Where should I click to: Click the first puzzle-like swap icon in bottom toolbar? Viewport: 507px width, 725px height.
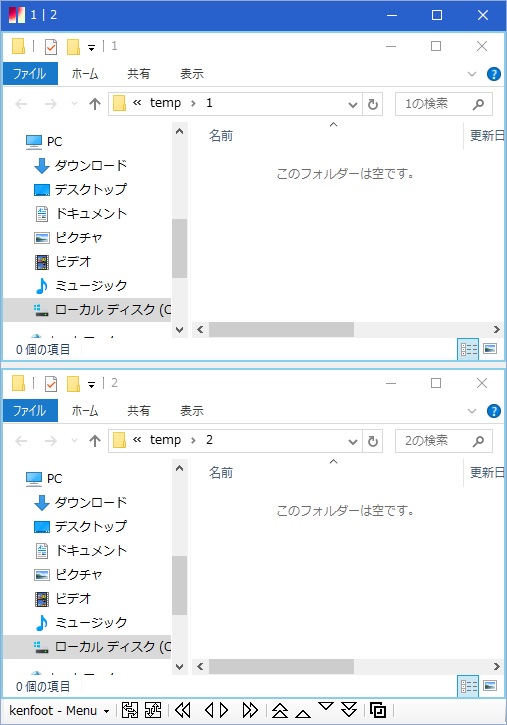[x=130, y=710]
